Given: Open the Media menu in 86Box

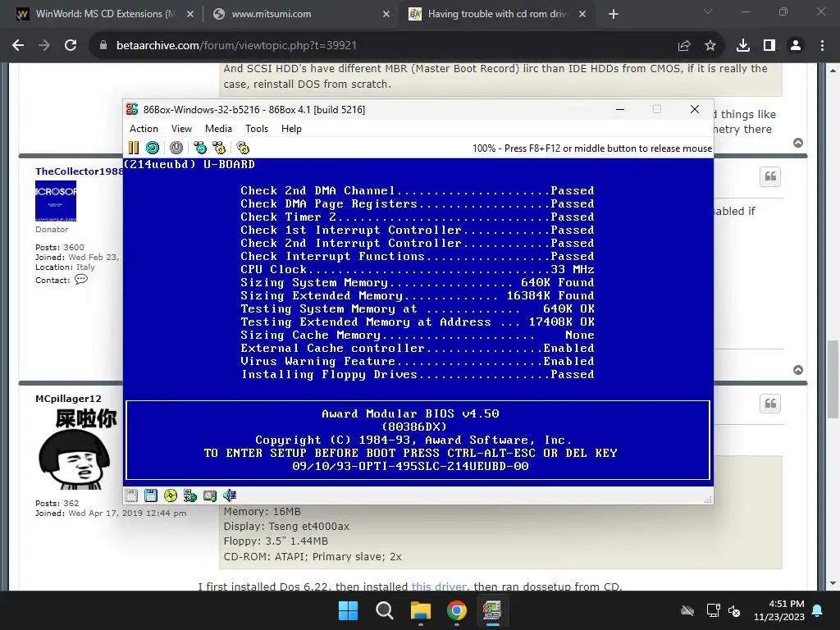Looking at the screenshot, I should [218, 129].
